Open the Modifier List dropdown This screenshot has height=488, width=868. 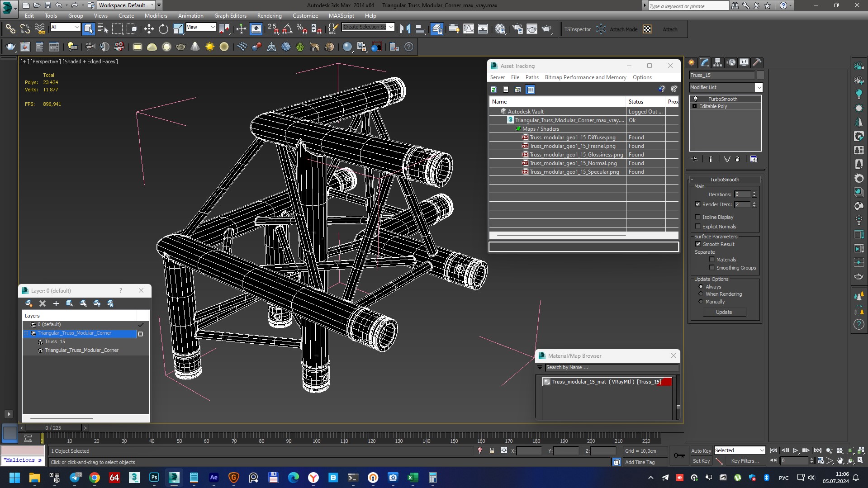759,87
